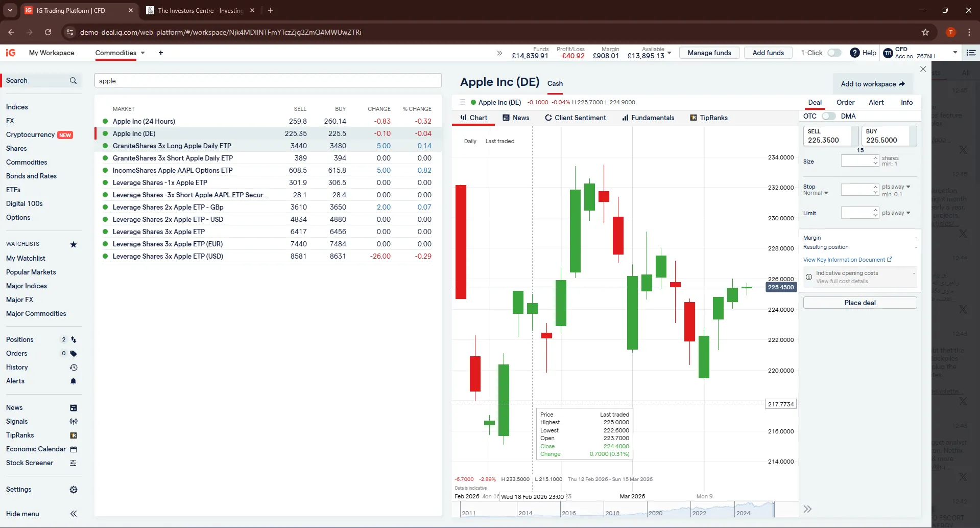Open the browser tab list dropdown
This screenshot has height=528, width=980.
10,10
